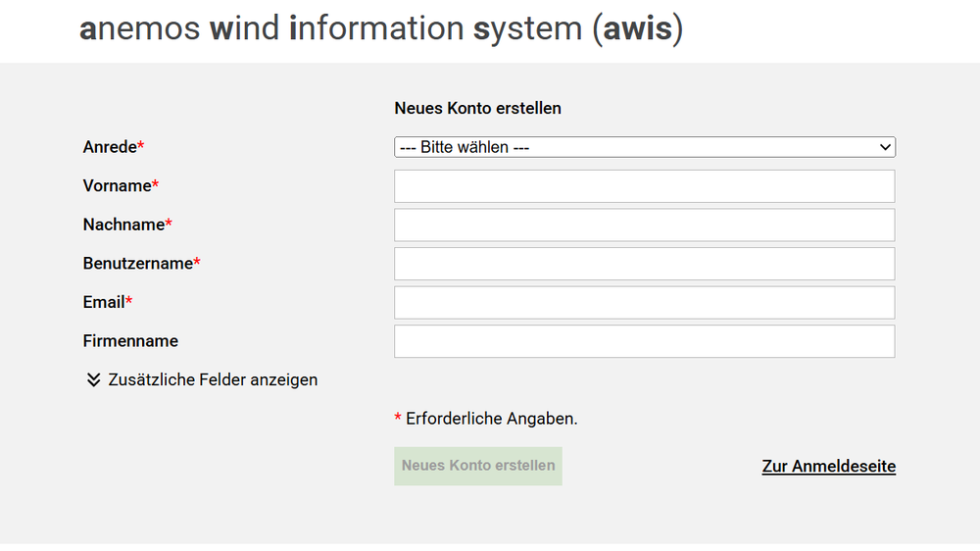The width and height of the screenshot is (980, 551).
Task: Click the Anrede label
Action: pos(114,147)
